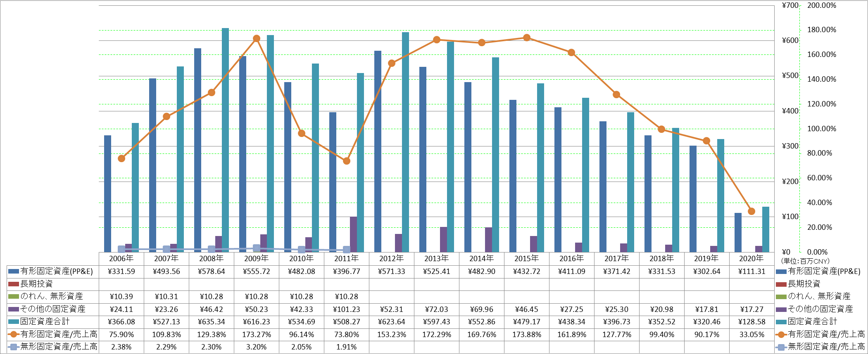
Task: Click the 2009年 column header
Action: pos(257,258)
